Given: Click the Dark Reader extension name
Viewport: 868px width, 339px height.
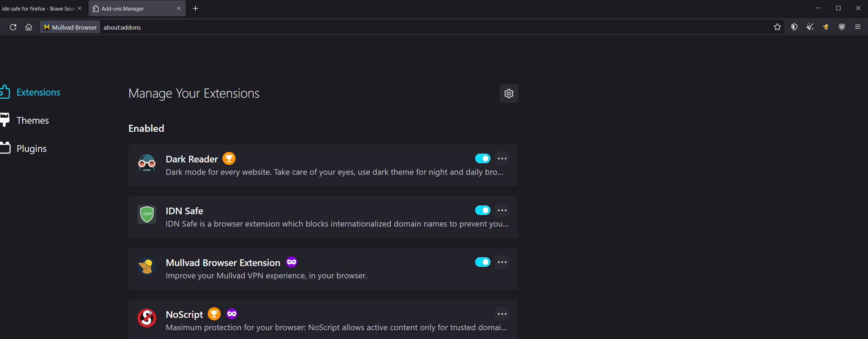Looking at the screenshot, I should [192, 159].
